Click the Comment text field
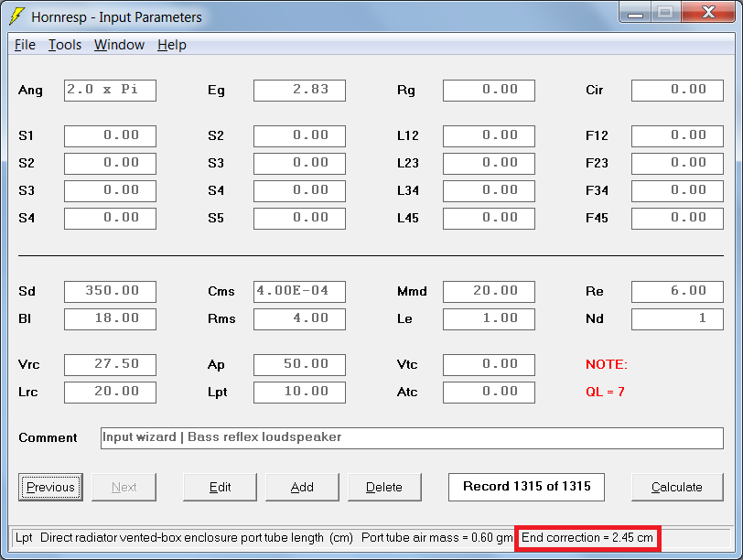This screenshot has height=560, width=743. [x=412, y=438]
